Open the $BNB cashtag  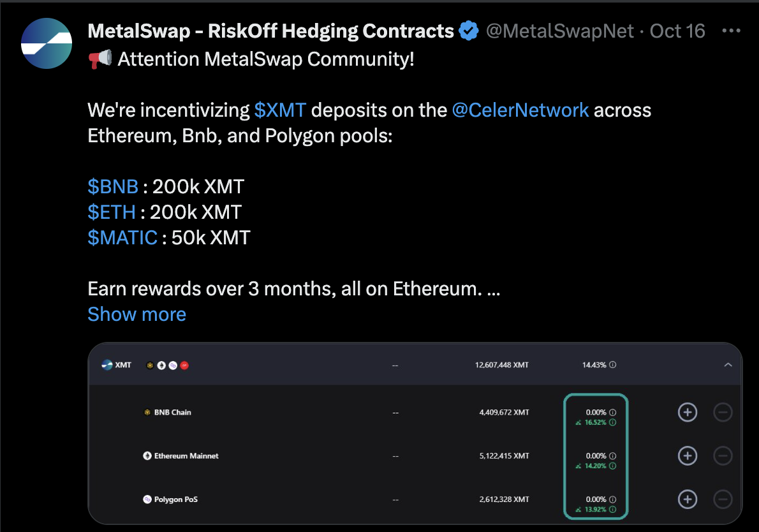point(114,186)
